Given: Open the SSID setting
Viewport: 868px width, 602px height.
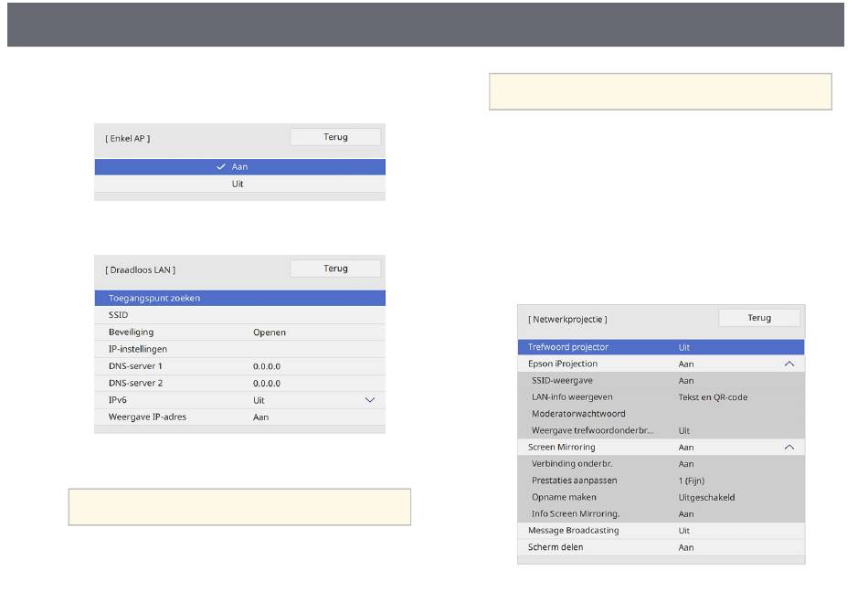Looking at the screenshot, I should point(239,315).
